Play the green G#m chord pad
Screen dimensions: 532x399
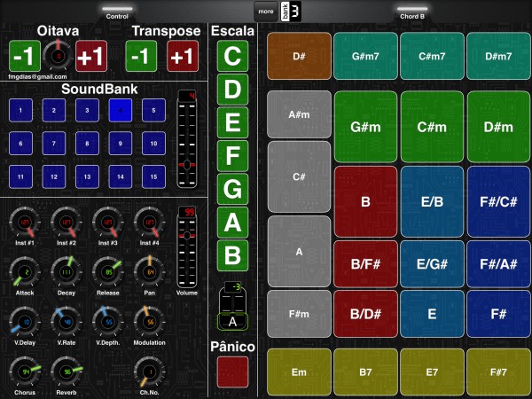[x=365, y=127]
